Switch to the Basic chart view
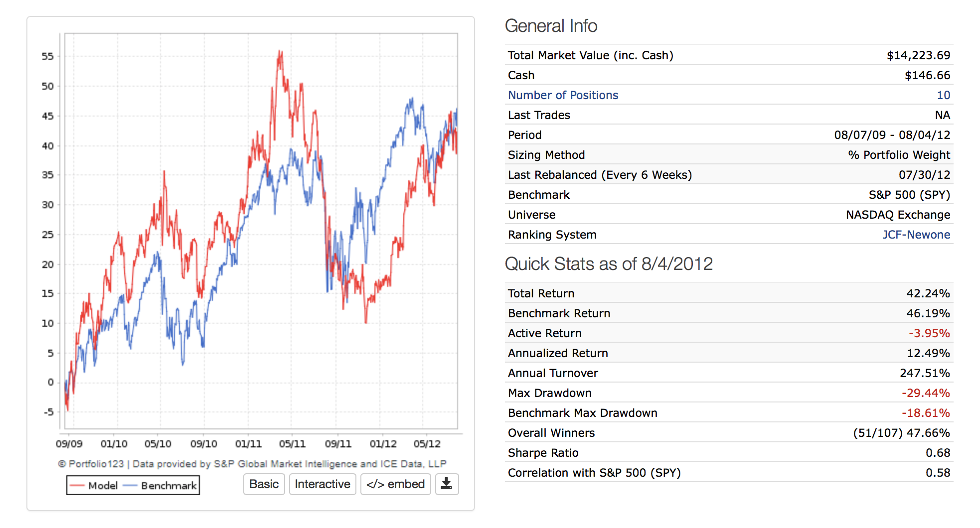This screenshot has height=528, width=980. tap(264, 484)
